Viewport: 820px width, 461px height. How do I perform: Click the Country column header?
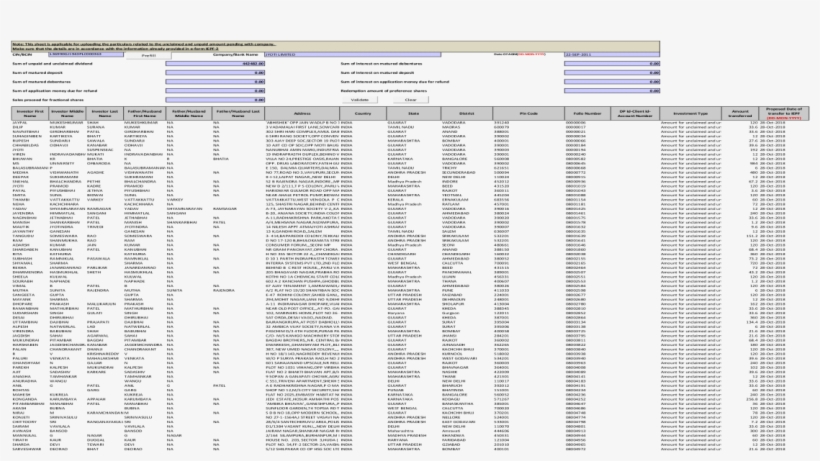click(363, 113)
